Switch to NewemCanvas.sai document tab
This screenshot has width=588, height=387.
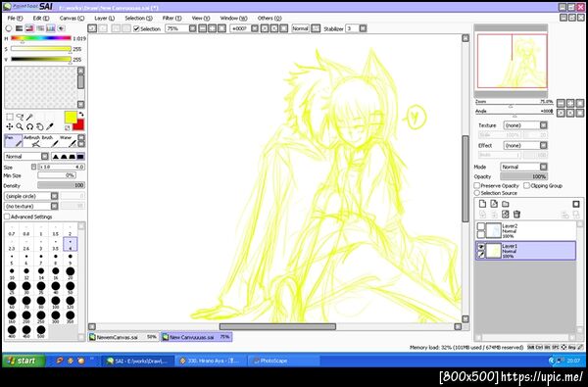pos(123,337)
